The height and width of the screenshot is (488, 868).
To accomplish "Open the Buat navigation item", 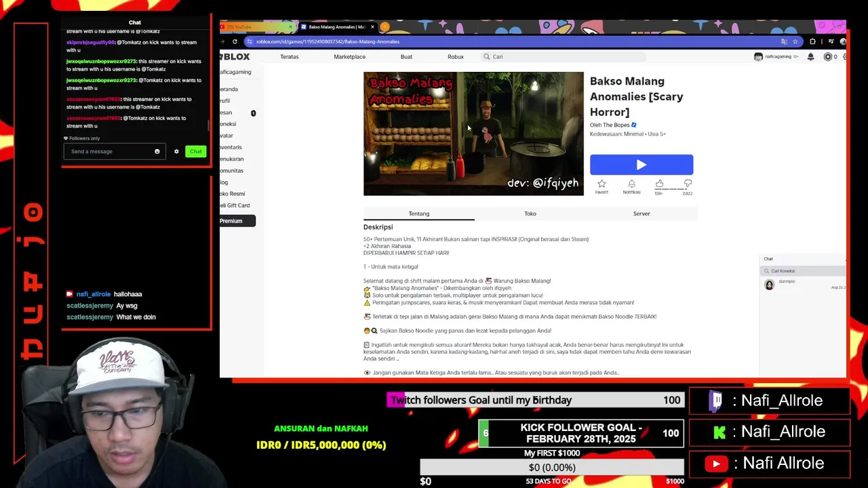I will pos(406,57).
